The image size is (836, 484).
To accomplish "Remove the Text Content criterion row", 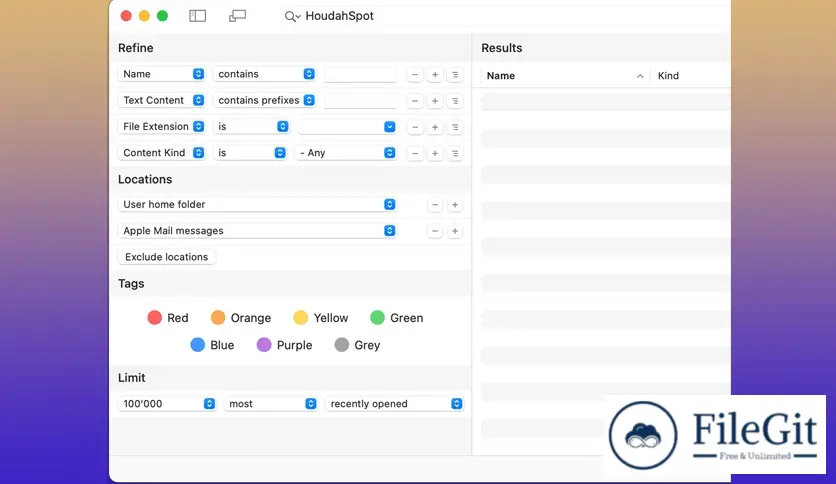I will pyautogui.click(x=415, y=101).
